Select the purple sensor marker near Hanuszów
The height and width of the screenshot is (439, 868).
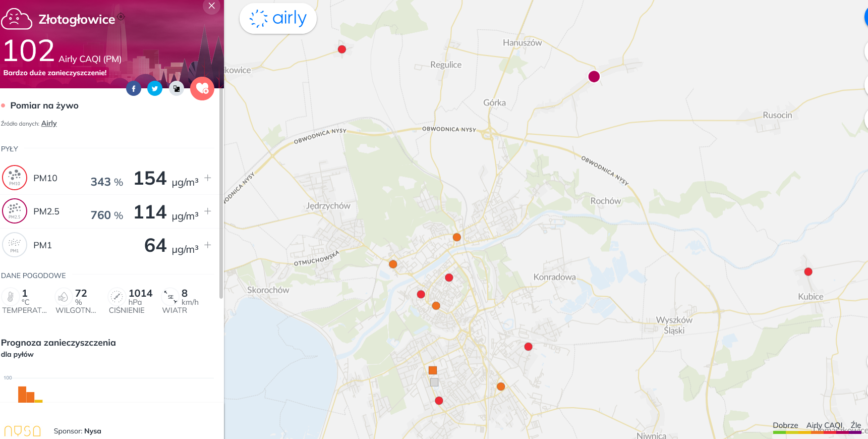pos(594,76)
